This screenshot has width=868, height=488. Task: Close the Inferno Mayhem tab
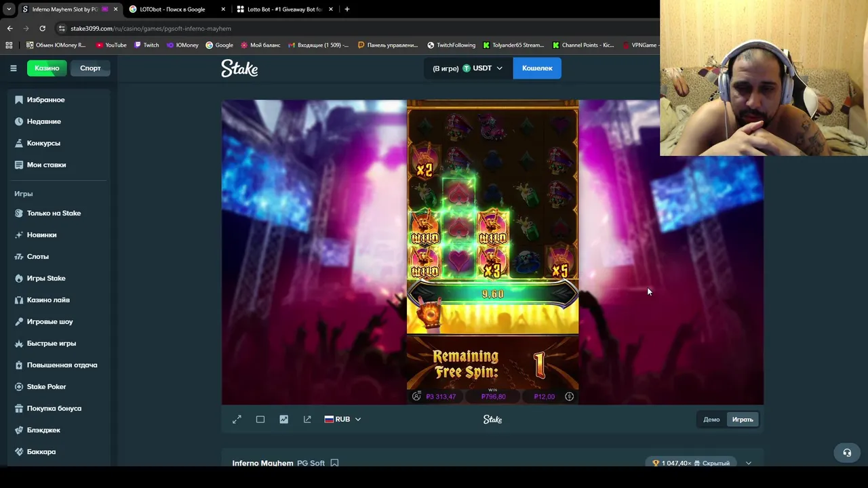(x=115, y=9)
